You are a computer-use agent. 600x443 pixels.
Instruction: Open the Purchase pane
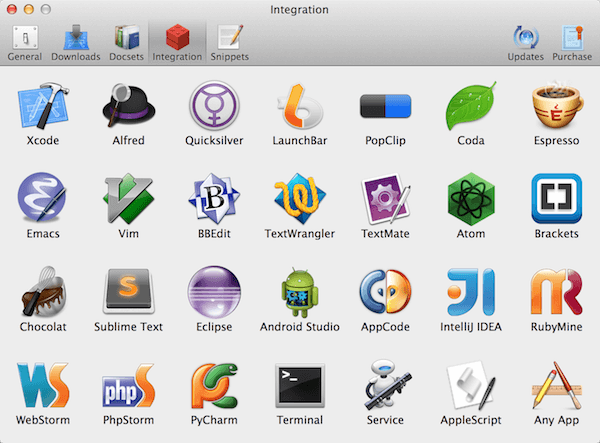572,42
